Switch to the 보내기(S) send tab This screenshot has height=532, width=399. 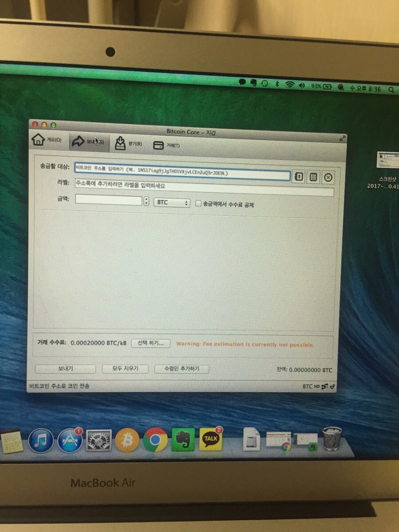[x=89, y=142]
